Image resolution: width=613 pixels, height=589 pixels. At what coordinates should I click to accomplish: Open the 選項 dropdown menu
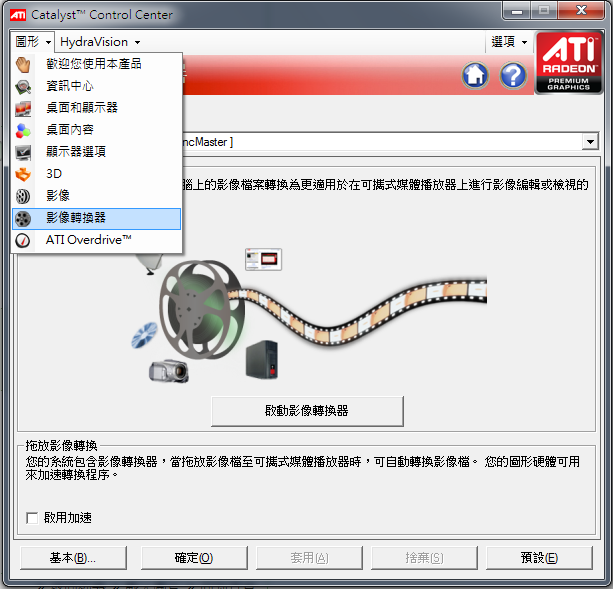(x=509, y=41)
